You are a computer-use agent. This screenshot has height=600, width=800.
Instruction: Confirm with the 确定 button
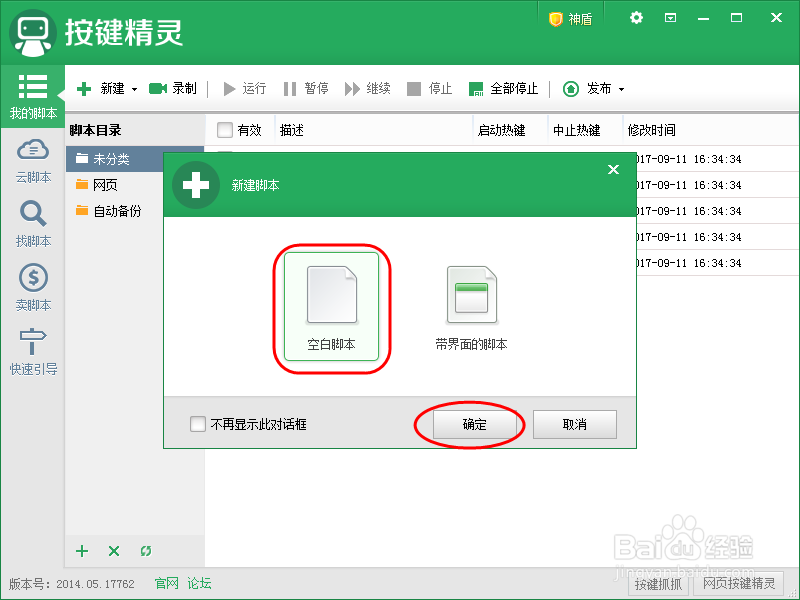(474, 424)
